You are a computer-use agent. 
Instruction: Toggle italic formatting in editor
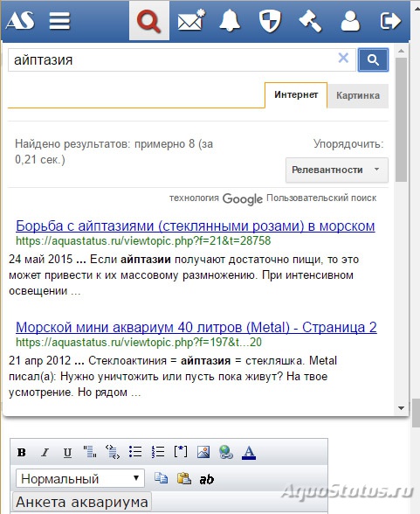click(45, 453)
